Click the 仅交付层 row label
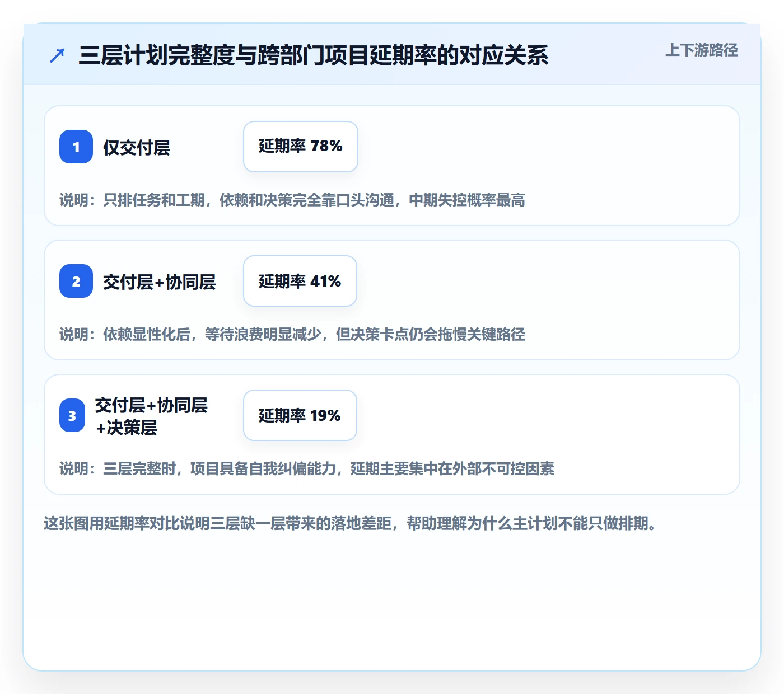This screenshot has height=694, width=784. point(137,147)
